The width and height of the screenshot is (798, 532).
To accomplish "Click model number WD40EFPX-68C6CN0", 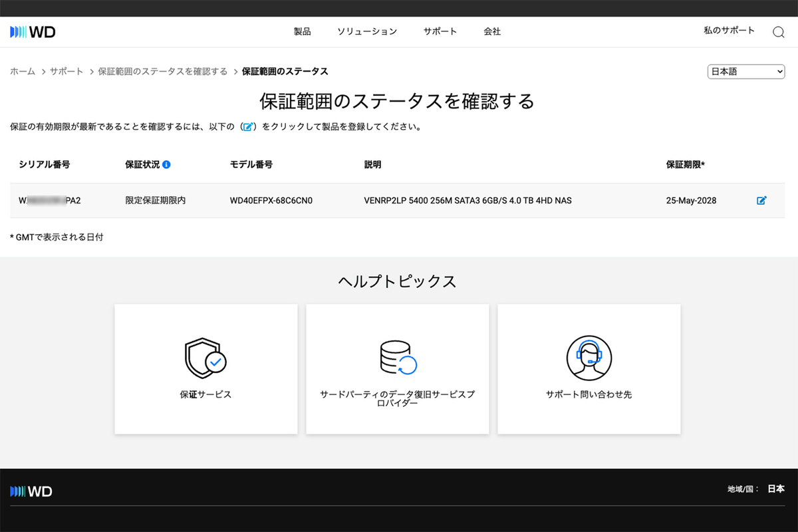I will click(271, 200).
